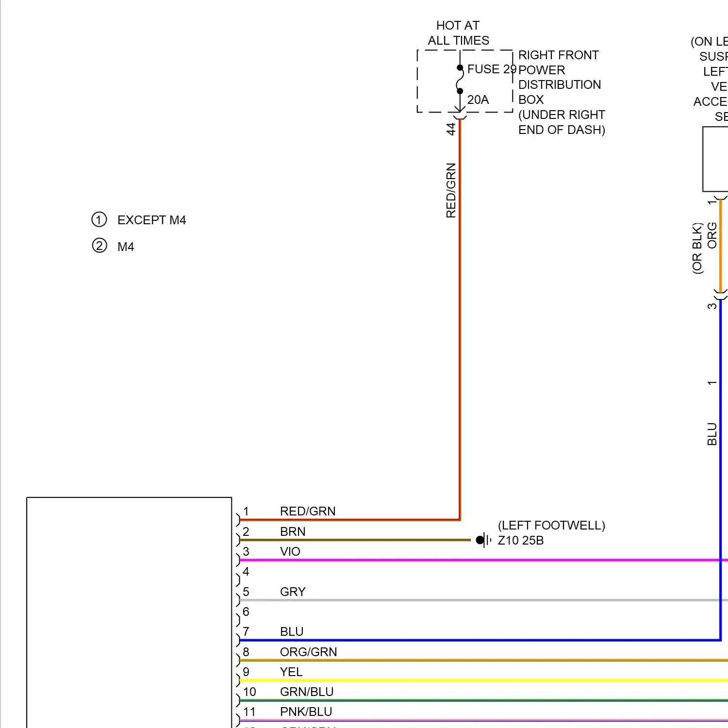The image size is (728, 728).
Task: Click the vertical 'BLU' wire label
Action: 712,434
